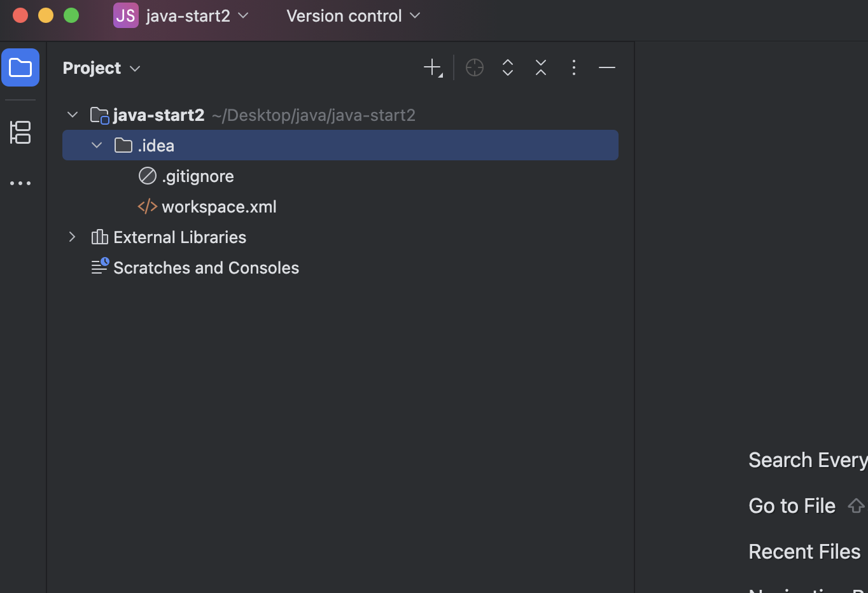Click the Go to File hint
Viewport: 868px width, 593px height.
(792, 506)
